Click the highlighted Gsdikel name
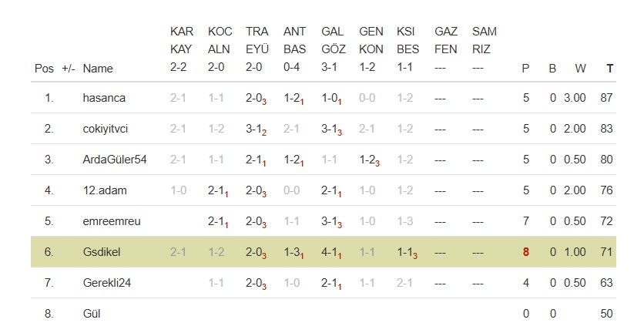 102,252
